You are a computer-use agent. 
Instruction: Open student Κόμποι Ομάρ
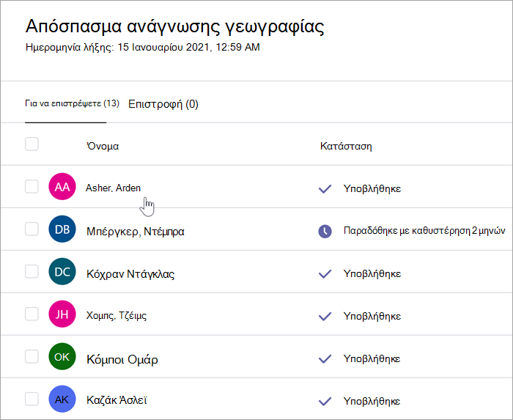point(122,359)
